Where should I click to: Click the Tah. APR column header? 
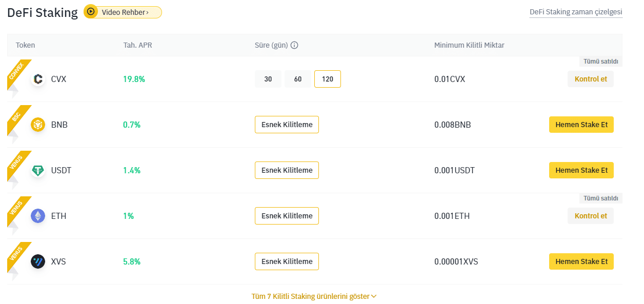click(137, 45)
